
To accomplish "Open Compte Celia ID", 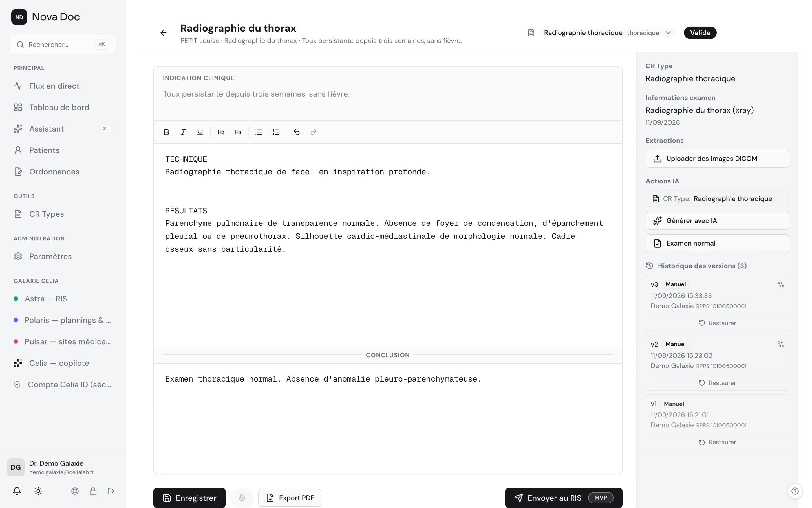I will tap(63, 384).
